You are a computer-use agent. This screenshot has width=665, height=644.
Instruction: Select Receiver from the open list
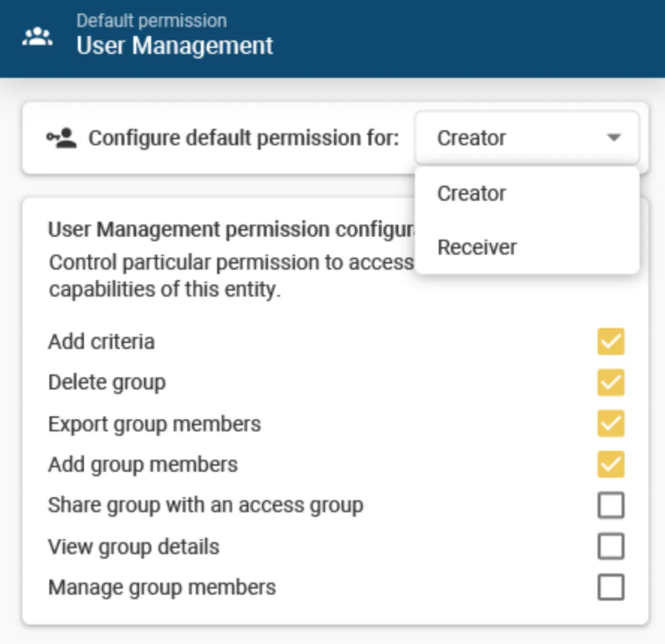pyautogui.click(x=477, y=247)
